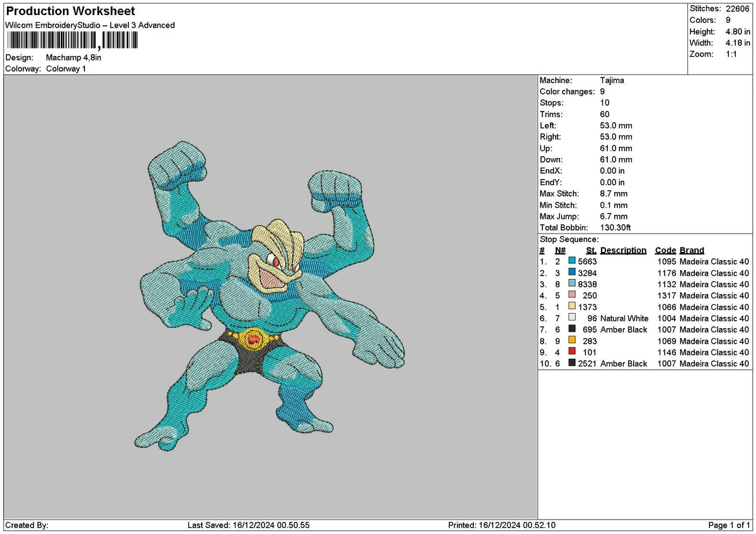Click the teal color swatch in stop 1

click(x=572, y=261)
